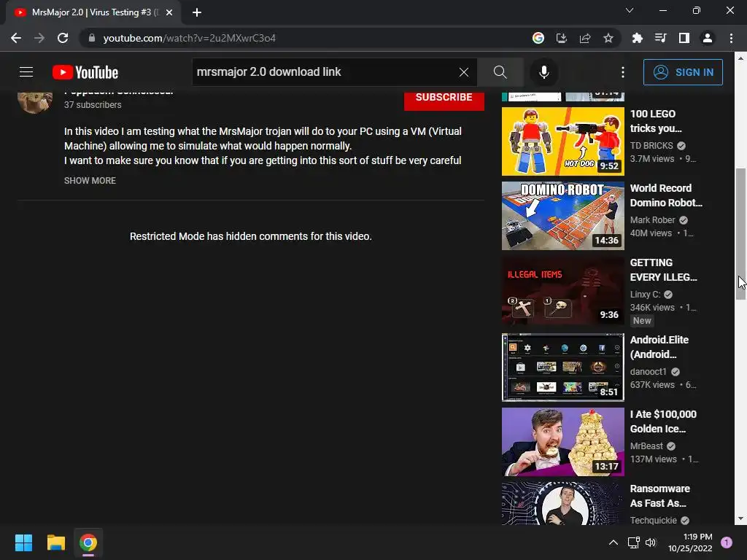Bookmark this tab with the star icon
The image size is (747, 560).
pyautogui.click(x=608, y=38)
